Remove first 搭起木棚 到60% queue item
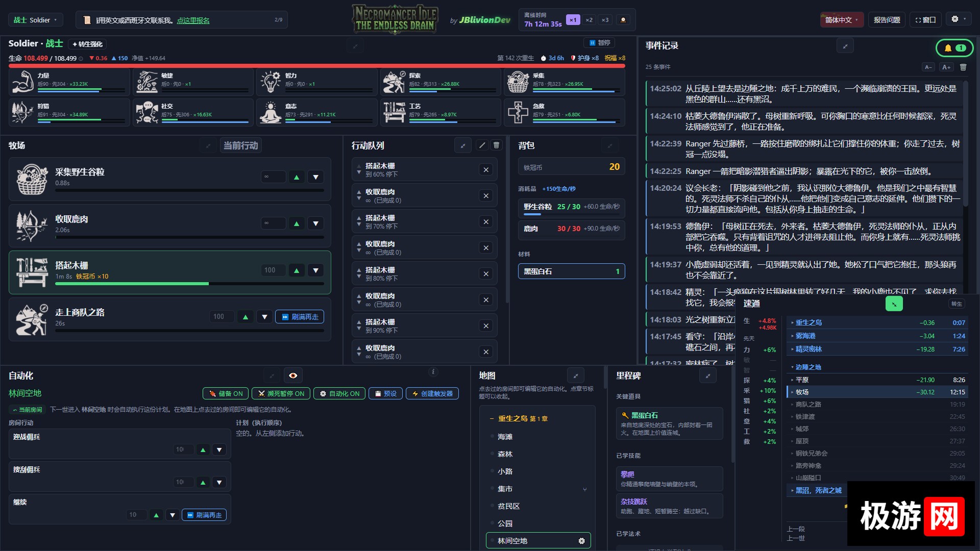 click(486, 170)
